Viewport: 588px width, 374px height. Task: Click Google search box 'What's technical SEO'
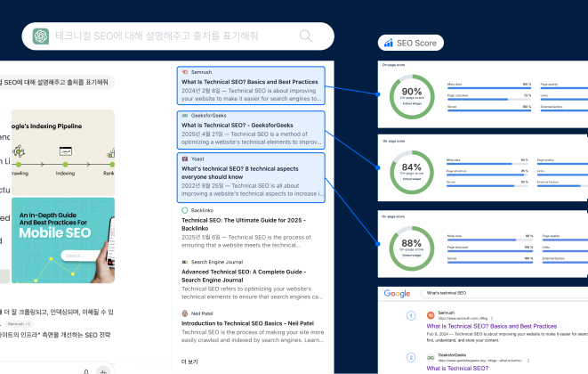503,293
